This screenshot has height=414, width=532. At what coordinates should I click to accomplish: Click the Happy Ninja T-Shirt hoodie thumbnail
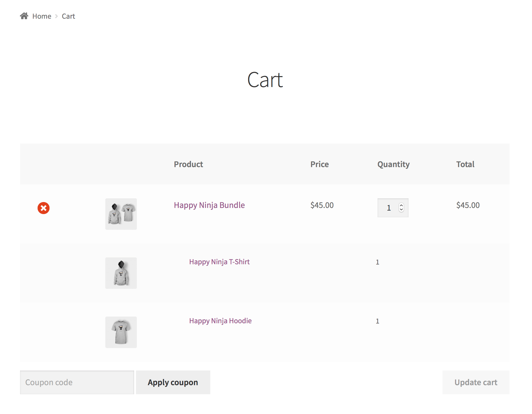pos(121,273)
